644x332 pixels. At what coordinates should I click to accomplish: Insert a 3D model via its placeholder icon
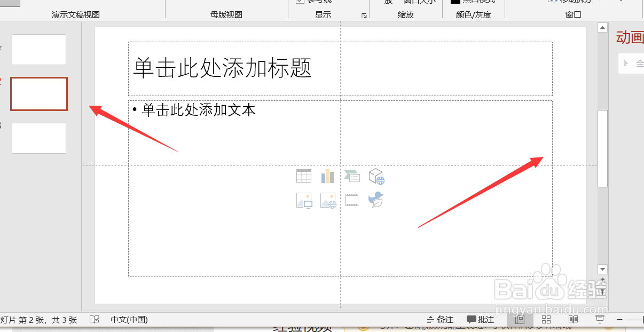pyautogui.click(x=376, y=176)
